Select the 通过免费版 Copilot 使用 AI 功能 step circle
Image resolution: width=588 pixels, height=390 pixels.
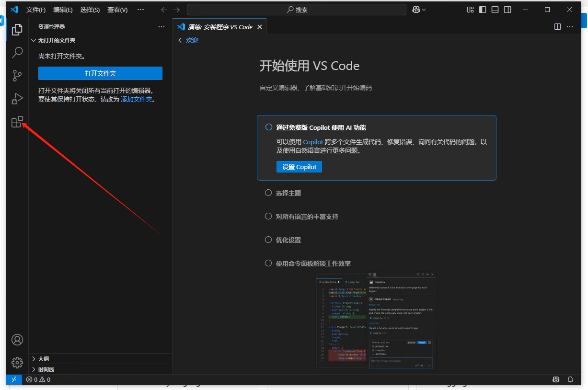tap(268, 127)
